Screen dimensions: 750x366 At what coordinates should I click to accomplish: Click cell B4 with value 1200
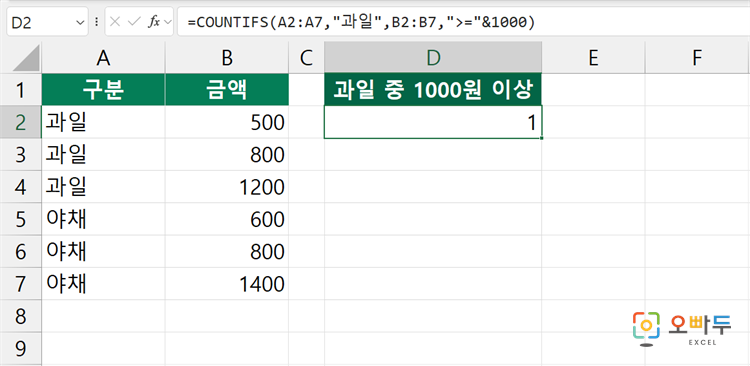point(227,187)
